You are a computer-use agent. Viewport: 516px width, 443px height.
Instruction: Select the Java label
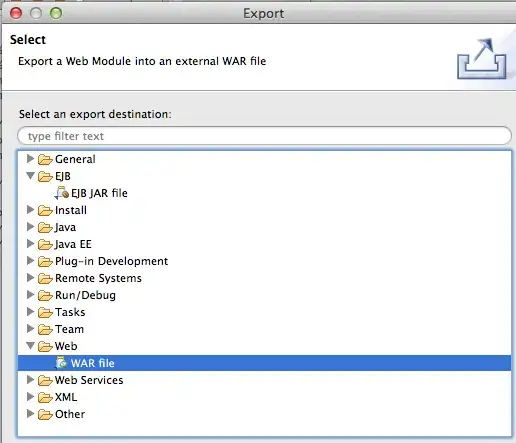click(65, 227)
